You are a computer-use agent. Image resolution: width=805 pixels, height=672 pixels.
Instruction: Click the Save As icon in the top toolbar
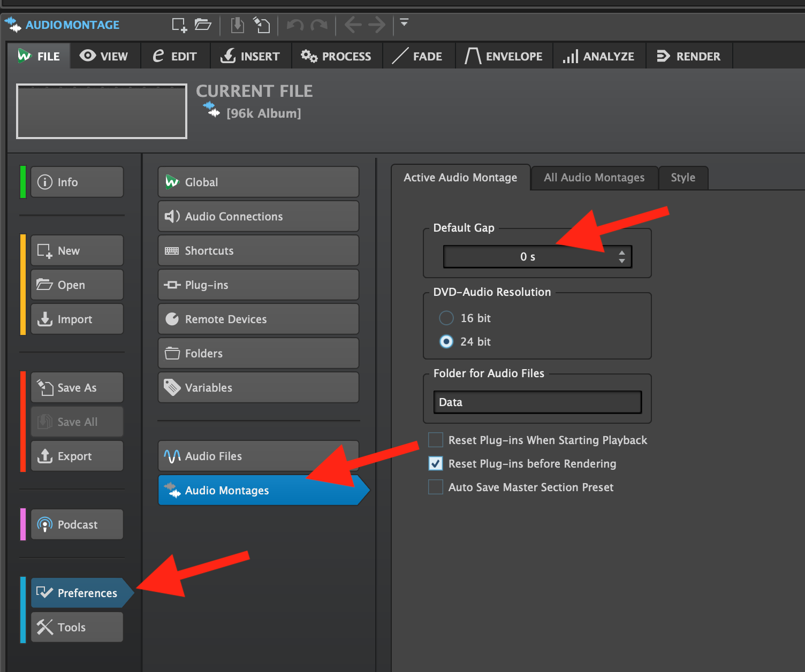pyautogui.click(x=261, y=25)
